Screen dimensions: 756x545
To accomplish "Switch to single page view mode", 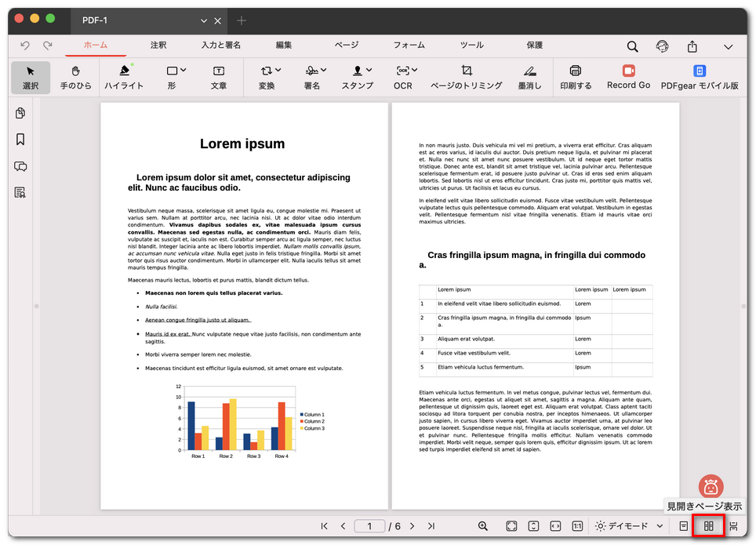I will [x=684, y=526].
